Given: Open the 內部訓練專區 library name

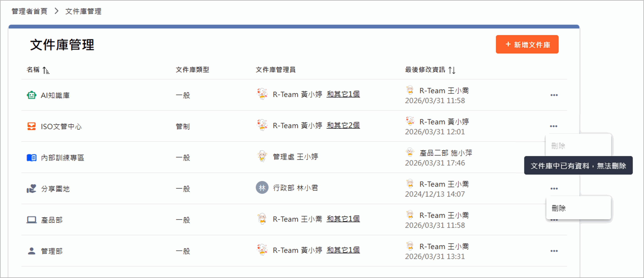Looking at the screenshot, I should pyautogui.click(x=63, y=158).
